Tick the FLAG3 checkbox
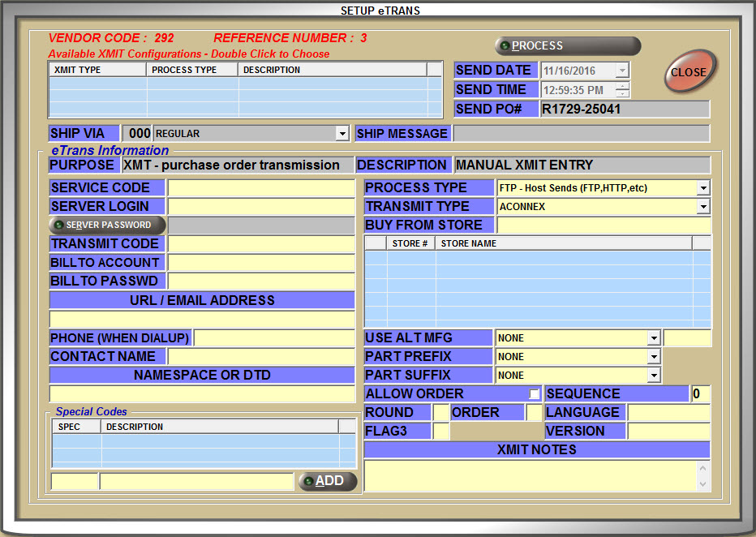 [x=440, y=432]
